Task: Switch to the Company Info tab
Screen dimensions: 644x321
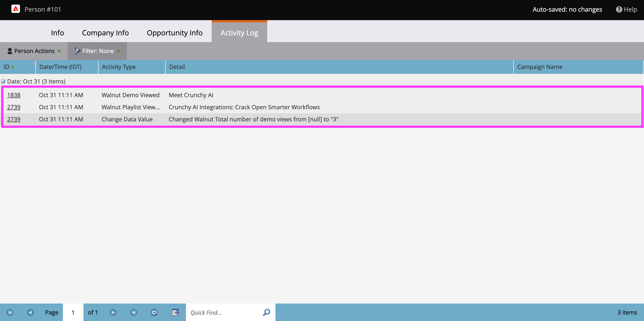Action: coord(105,32)
